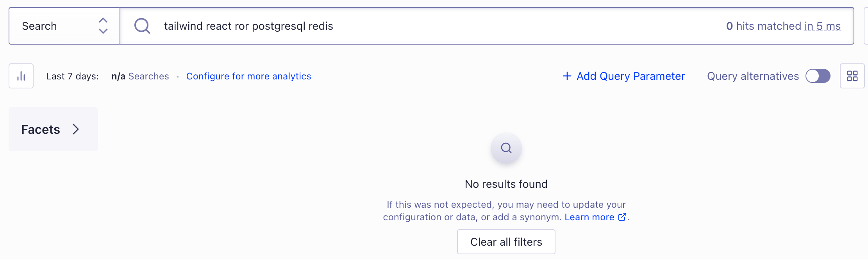This screenshot has width=868, height=259.
Task: Click the magnifier icon in the search bar
Action: pos(141,26)
